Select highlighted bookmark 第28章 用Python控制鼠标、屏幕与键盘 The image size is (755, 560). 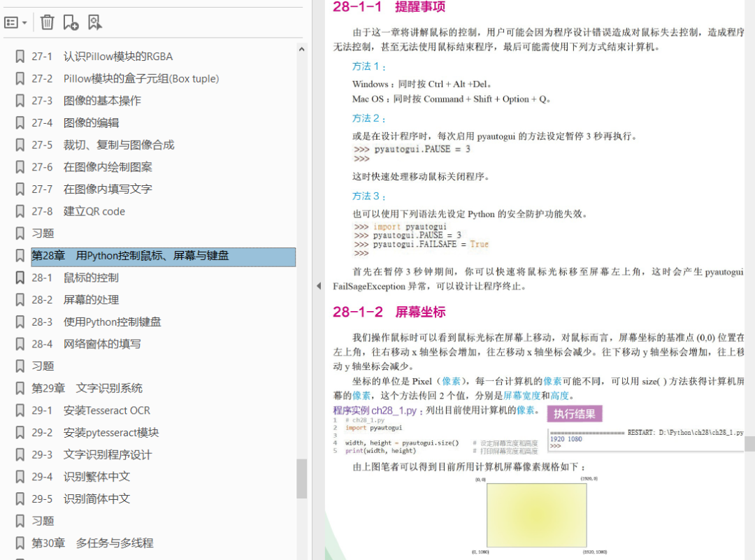(x=163, y=257)
